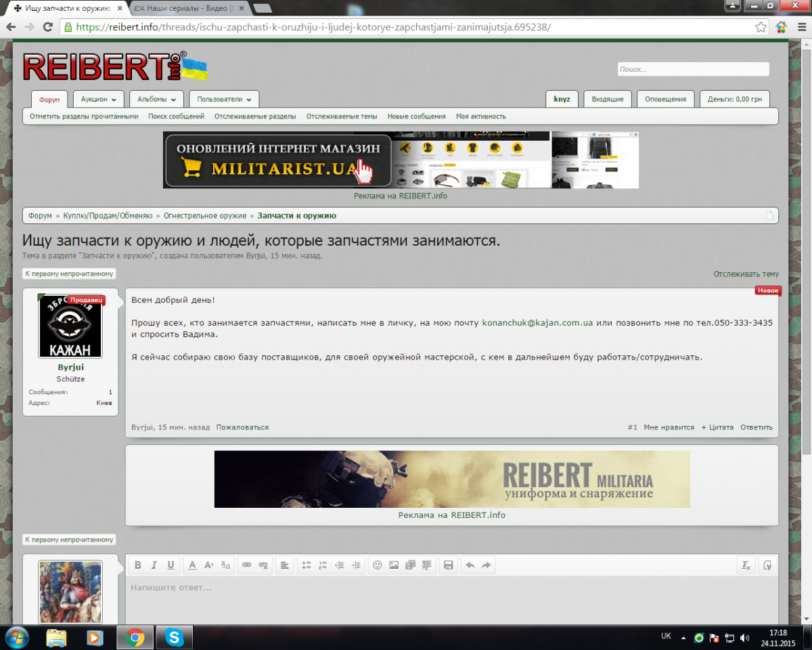Insert bulleted list in editor
The width and height of the screenshot is (812, 650).
307,565
